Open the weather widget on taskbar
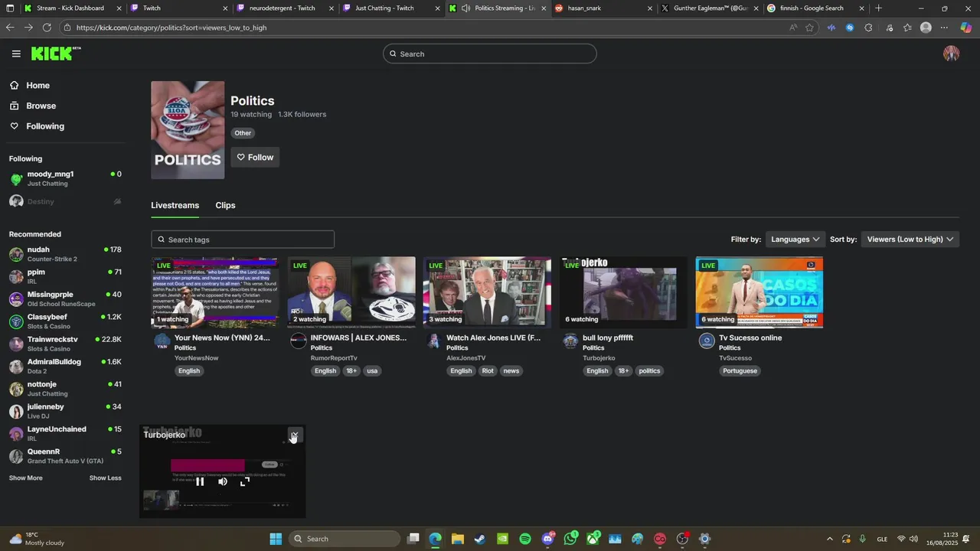The height and width of the screenshot is (551, 980). pyautogui.click(x=36, y=539)
